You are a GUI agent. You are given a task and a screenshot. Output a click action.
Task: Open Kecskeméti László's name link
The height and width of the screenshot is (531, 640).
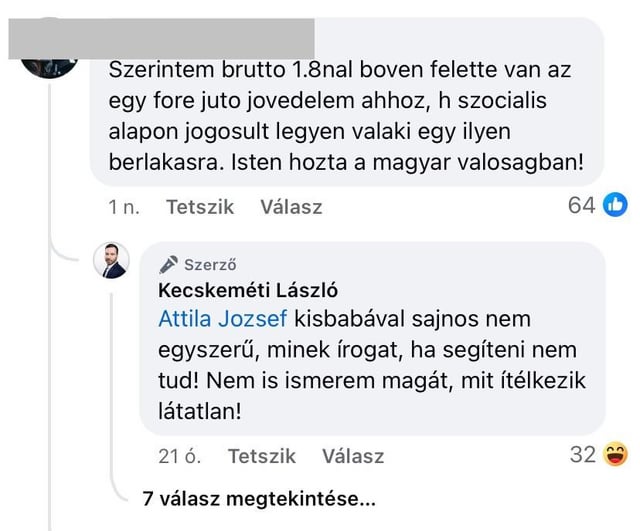coord(248,291)
